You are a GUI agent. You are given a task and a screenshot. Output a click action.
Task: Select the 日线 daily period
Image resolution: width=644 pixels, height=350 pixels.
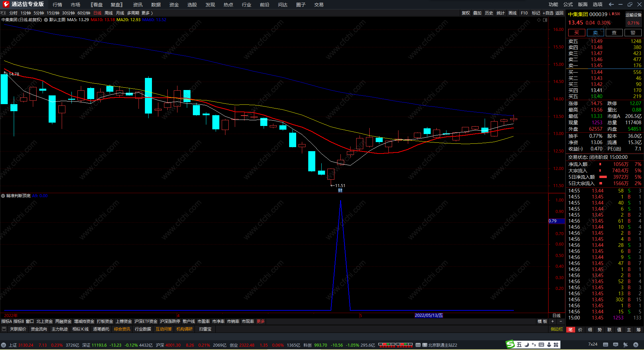(x=97, y=13)
